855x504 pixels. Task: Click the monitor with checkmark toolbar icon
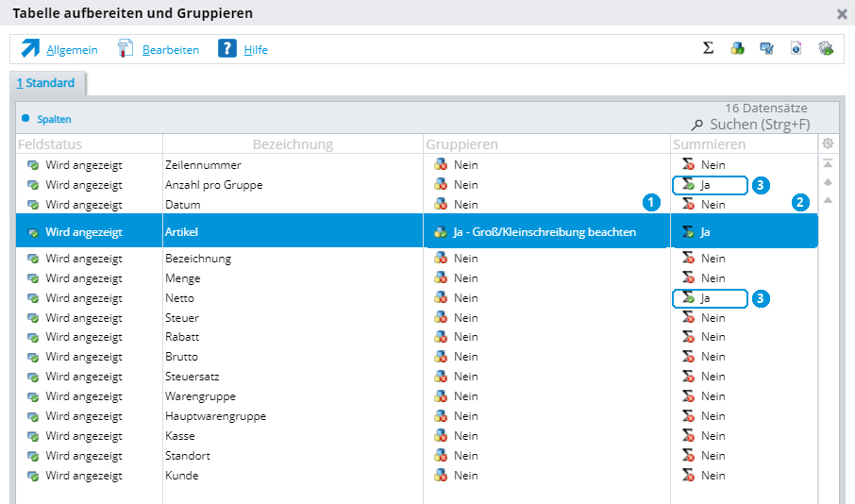click(x=766, y=48)
